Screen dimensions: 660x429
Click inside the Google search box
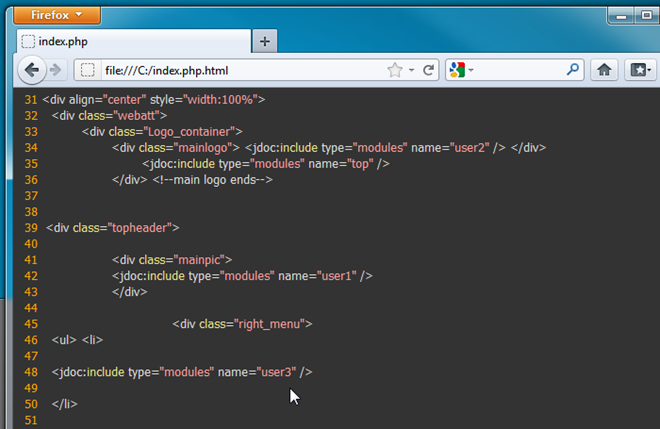click(520, 70)
